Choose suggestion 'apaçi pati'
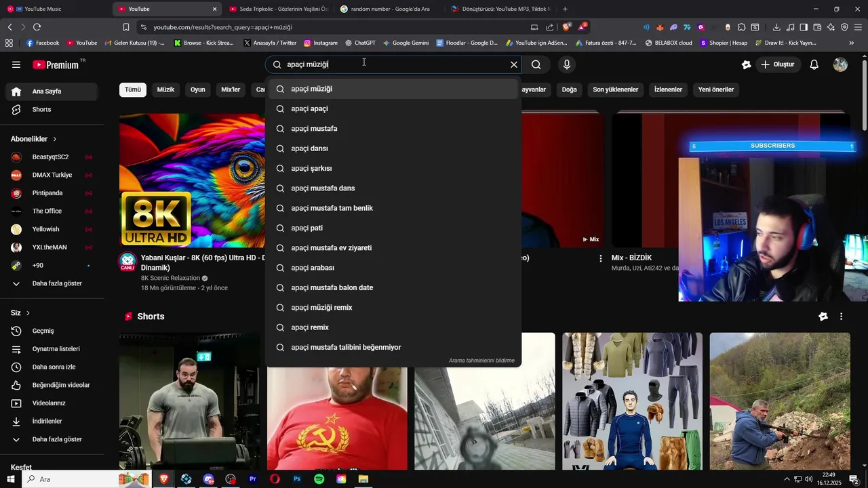Image resolution: width=868 pixels, height=488 pixels. (x=393, y=228)
